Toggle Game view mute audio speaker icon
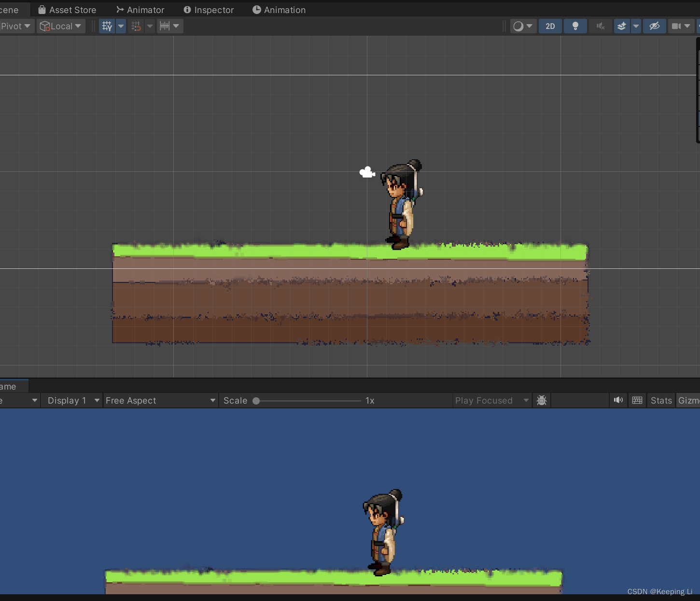The width and height of the screenshot is (700, 601). pos(618,400)
